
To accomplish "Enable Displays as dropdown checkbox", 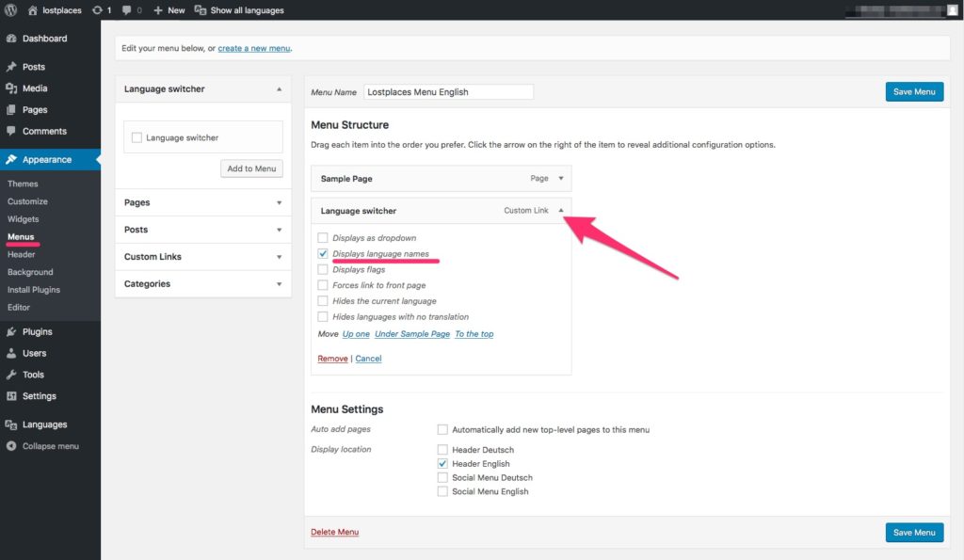I will [x=323, y=237].
